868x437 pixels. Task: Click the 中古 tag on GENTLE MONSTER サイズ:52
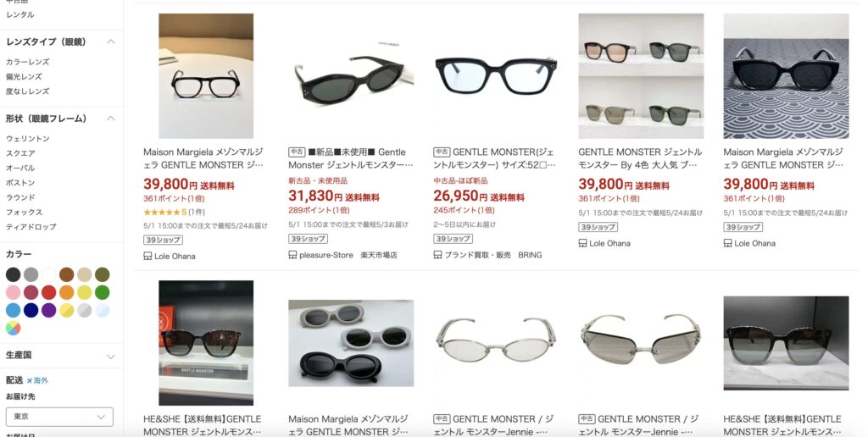442,152
